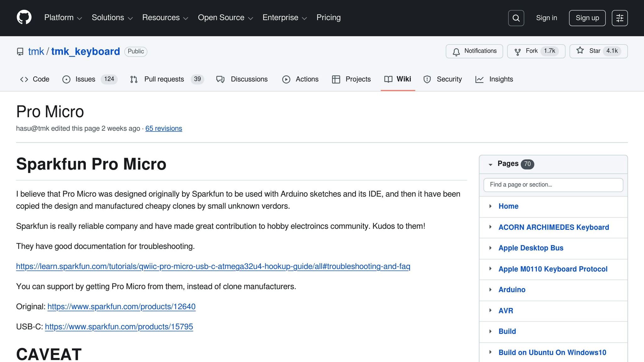
Task: Click the Find a page or section field
Action: (x=553, y=185)
